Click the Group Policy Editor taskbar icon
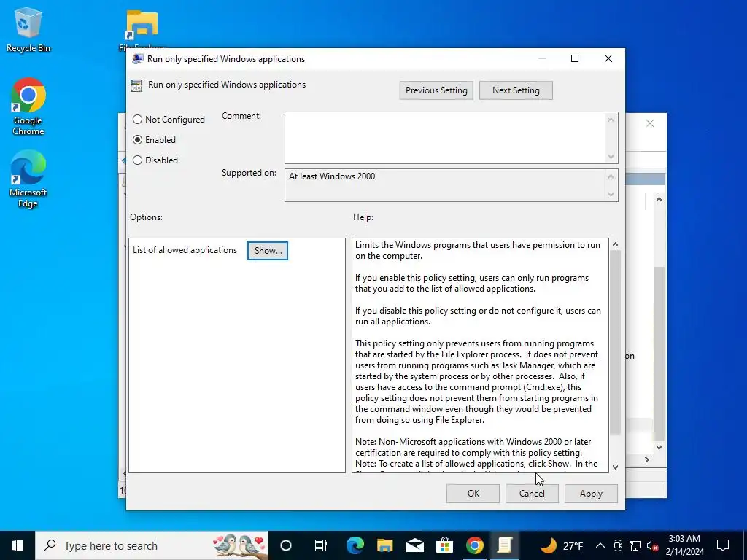The width and height of the screenshot is (747, 560). 505,545
